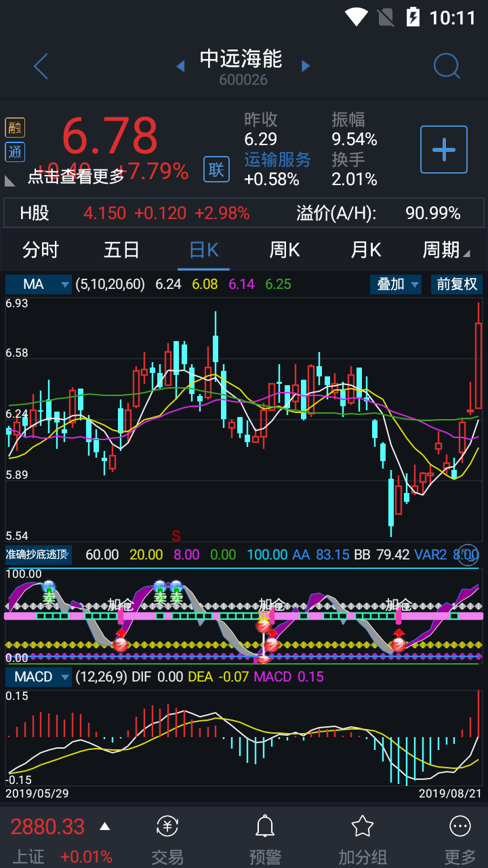This screenshot has height=868, width=488.
Task: Switch to 分时 intraday tab
Action: [x=41, y=250]
